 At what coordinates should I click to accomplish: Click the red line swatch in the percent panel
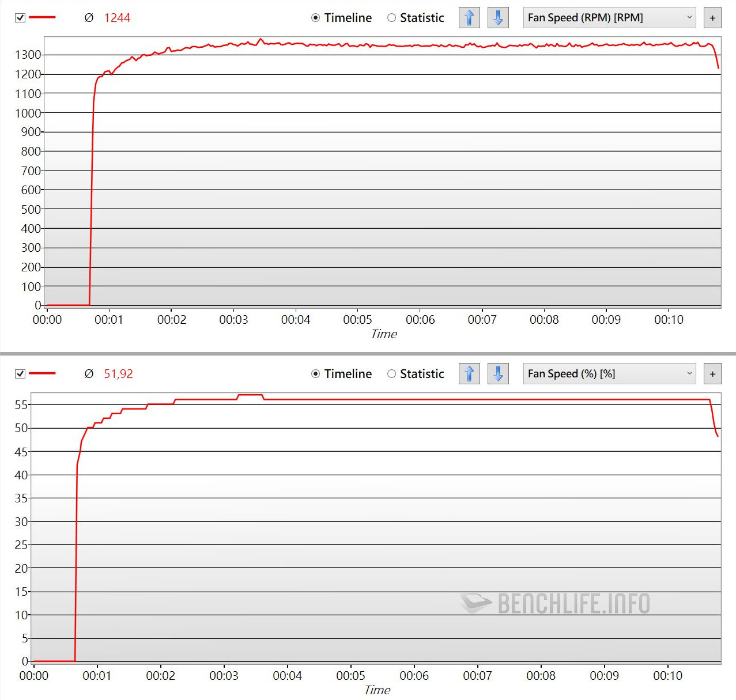[x=42, y=374]
